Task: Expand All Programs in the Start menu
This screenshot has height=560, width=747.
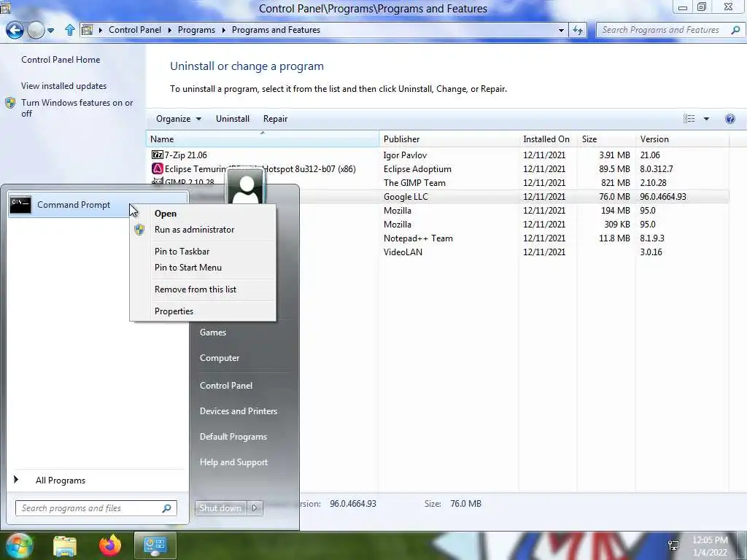Action: 61,481
